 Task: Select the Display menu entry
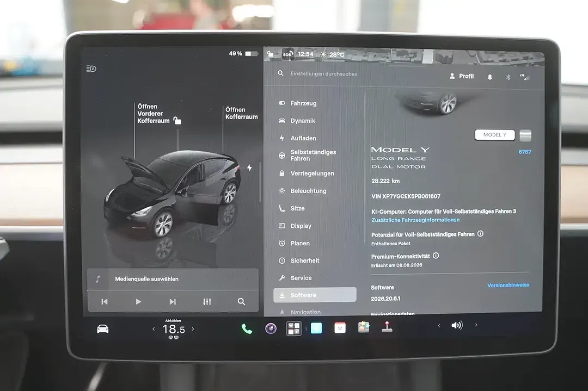(x=295, y=226)
